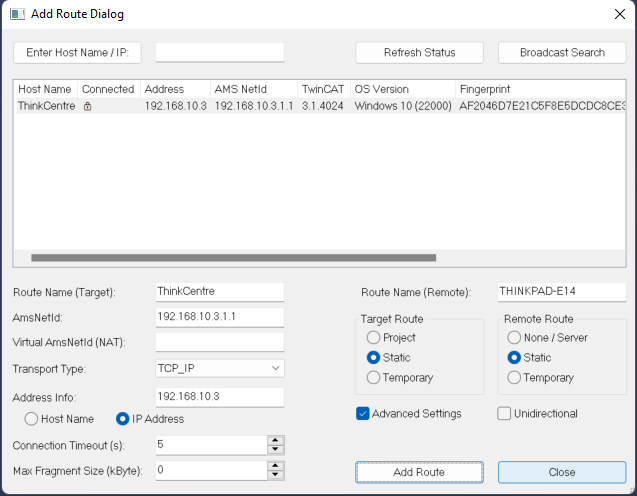Image resolution: width=637 pixels, height=496 pixels.
Task: Click the lock icon in the Connected column
Action: [87, 106]
